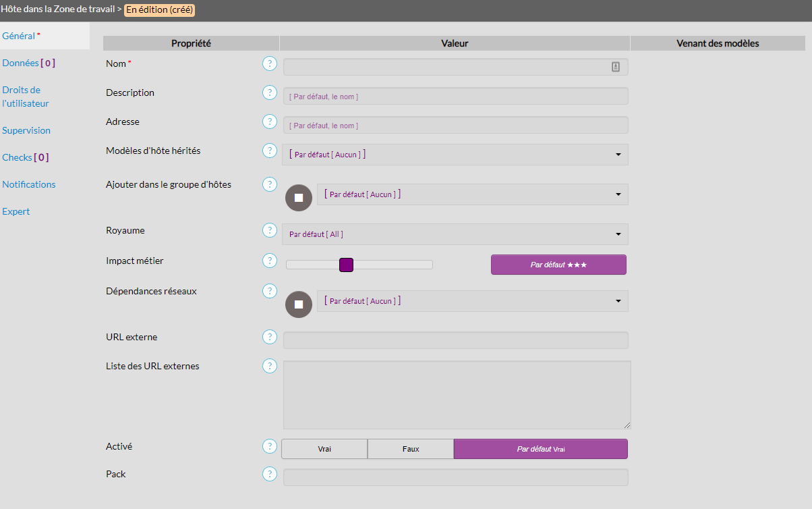Viewport: 812px width, 509px height.
Task: Set Activé to Vrai
Action: point(324,449)
